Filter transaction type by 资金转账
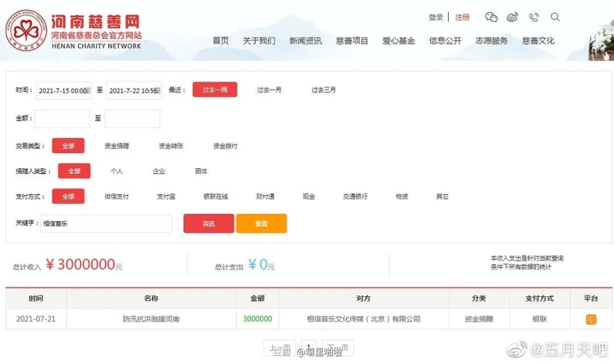The width and height of the screenshot is (614, 364). [x=170, y=146]
